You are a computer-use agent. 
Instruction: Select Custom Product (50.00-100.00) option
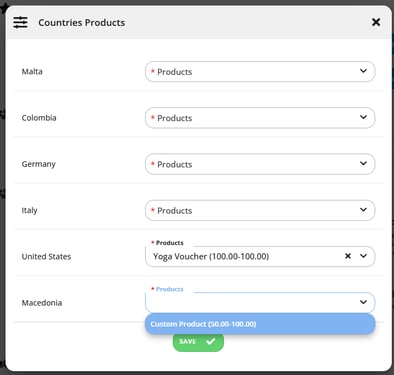[260, 324]
